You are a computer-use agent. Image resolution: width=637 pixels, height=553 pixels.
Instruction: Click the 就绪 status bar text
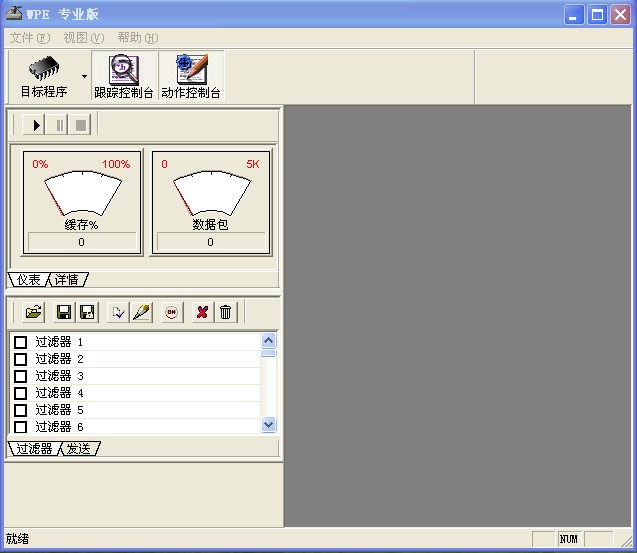tap(17, 539)
